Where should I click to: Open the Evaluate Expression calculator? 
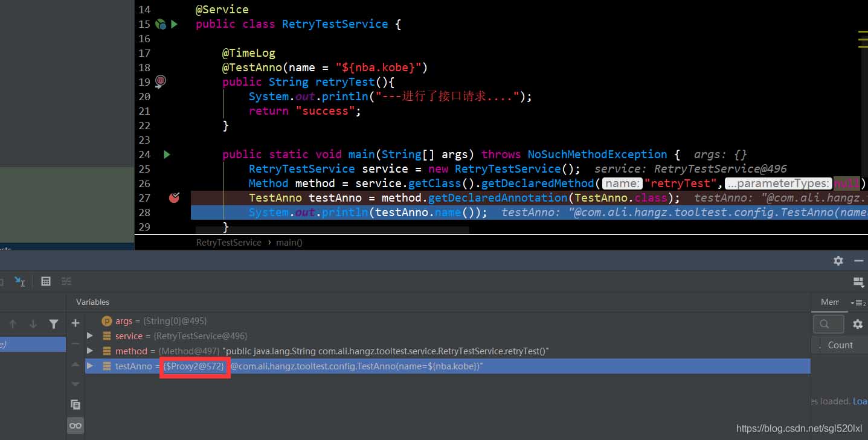[45, 281]
